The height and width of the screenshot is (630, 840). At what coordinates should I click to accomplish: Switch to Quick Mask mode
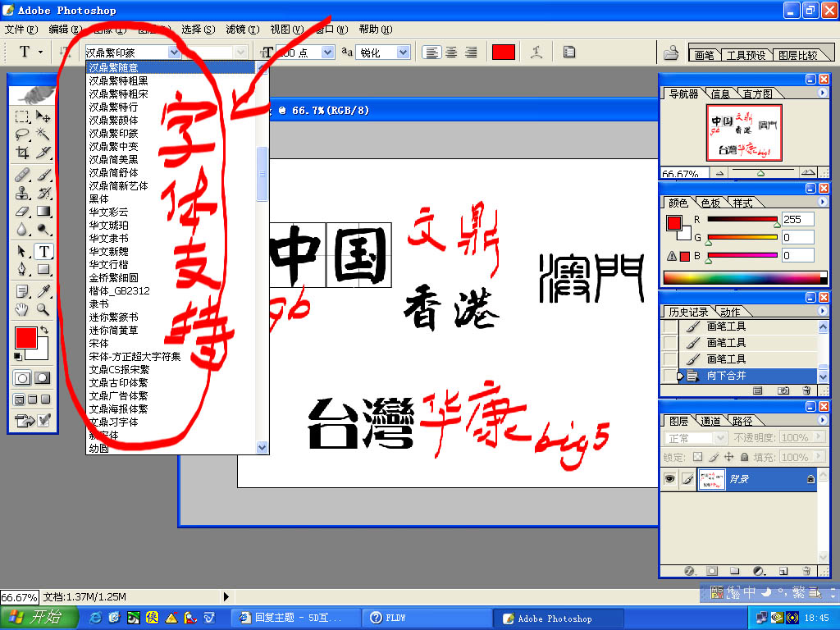coord(43,378)
